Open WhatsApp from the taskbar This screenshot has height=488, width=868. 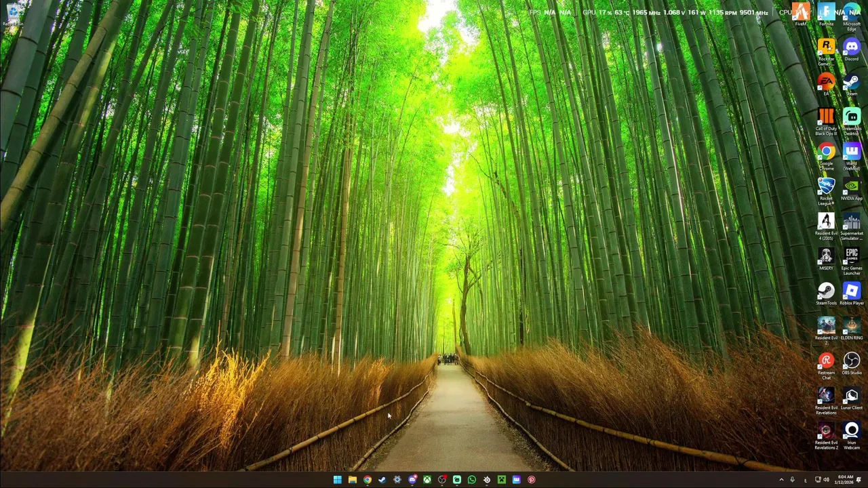[471, 480]
